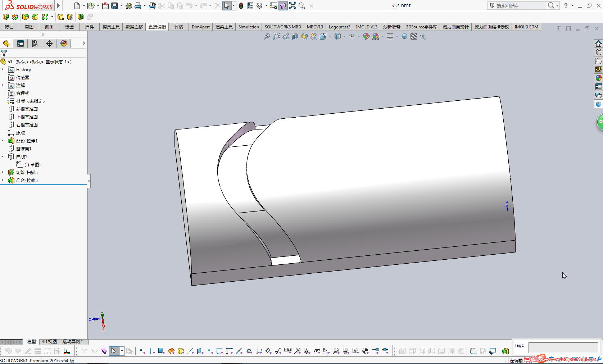Activate the Section View tool

pos(295,36)
